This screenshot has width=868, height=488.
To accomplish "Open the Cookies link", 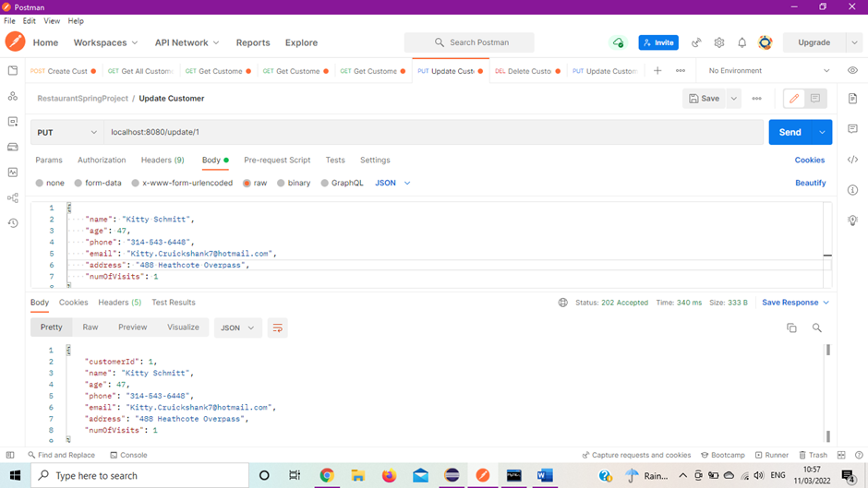I will [809, 160].
